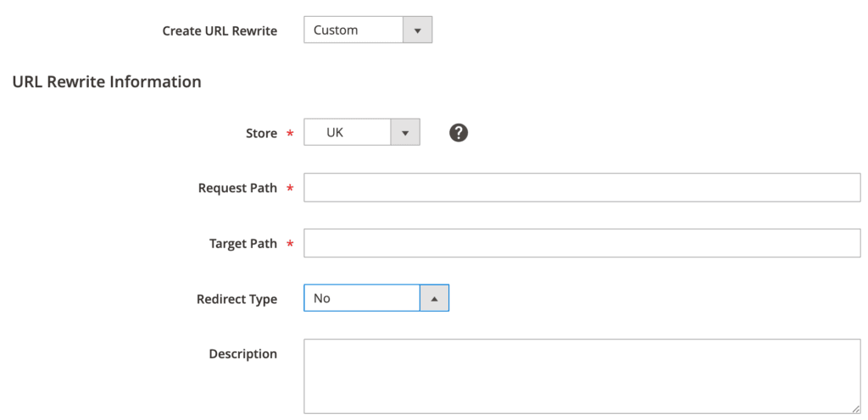Click the URL Rewrite Information heading
Viewport: 868px width, 420px height.
click(x=107, y=82)
